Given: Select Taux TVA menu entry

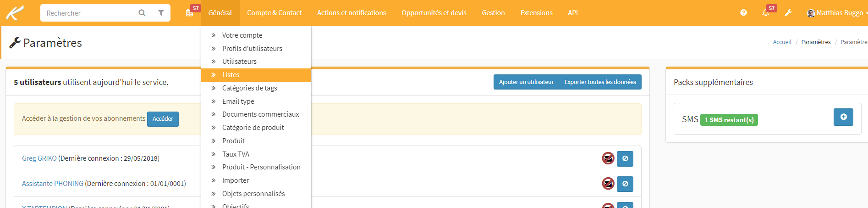Looking at the screenshot, I should pyautogui.click(x=256, y=154).
